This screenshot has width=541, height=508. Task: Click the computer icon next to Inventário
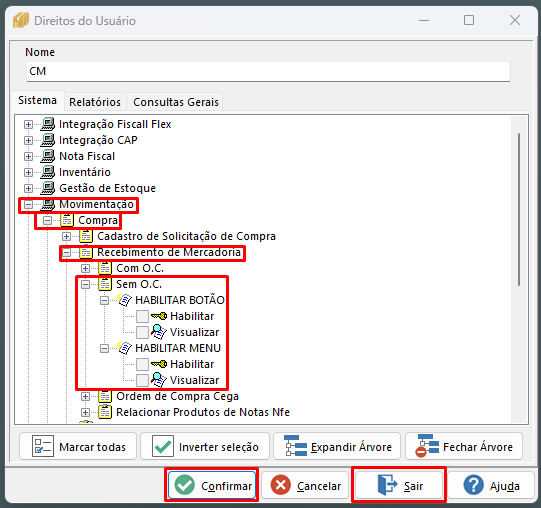(48, 172)
